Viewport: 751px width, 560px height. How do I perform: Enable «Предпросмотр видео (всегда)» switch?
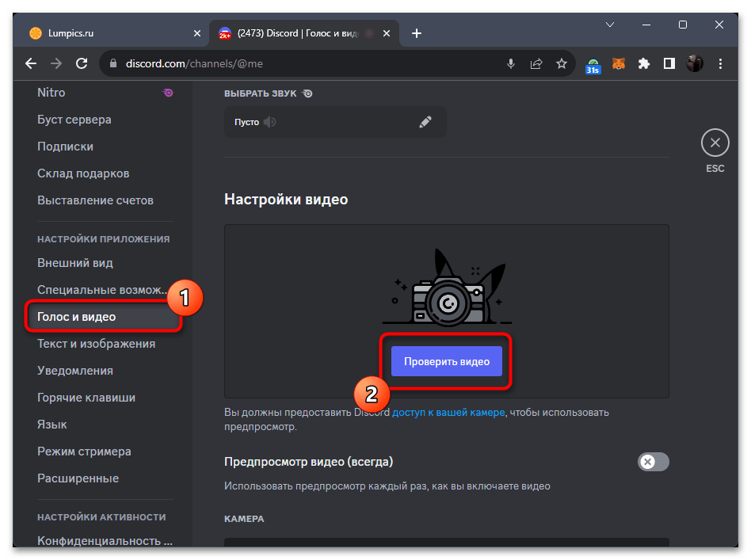coord(653,461)
